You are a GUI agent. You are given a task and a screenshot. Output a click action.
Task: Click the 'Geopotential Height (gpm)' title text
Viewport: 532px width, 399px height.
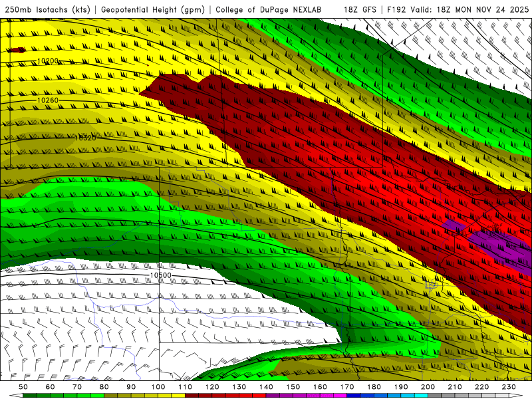(x=153, y=10)
